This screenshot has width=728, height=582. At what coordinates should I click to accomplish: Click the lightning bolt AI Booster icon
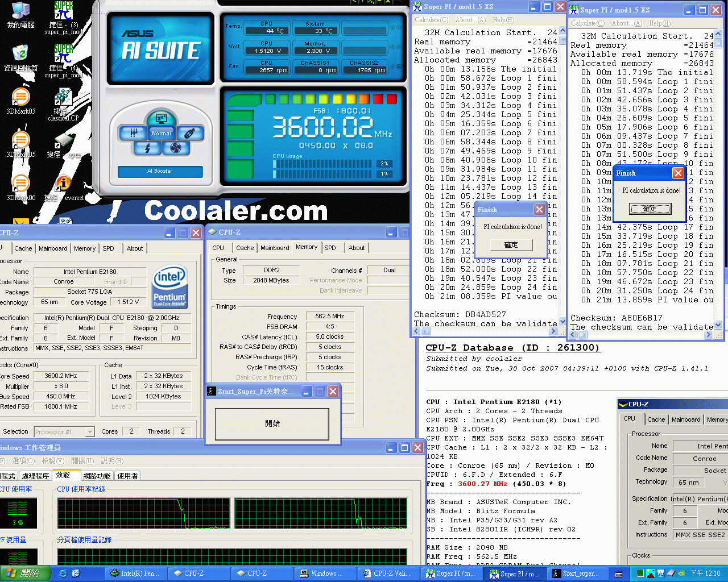tap(147, 148)
